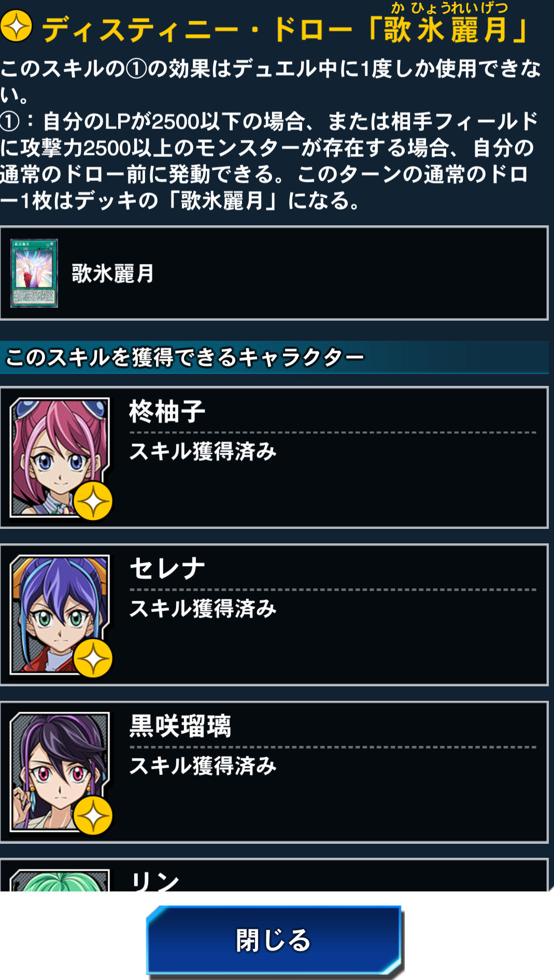Tap リン's green-haired portrait

[60, 880]
